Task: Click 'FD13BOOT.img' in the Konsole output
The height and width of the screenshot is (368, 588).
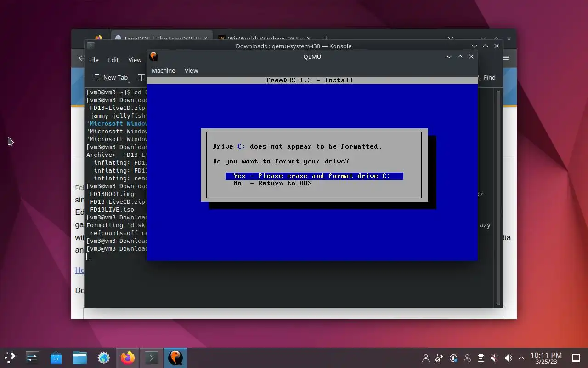Action: (112, 194)
